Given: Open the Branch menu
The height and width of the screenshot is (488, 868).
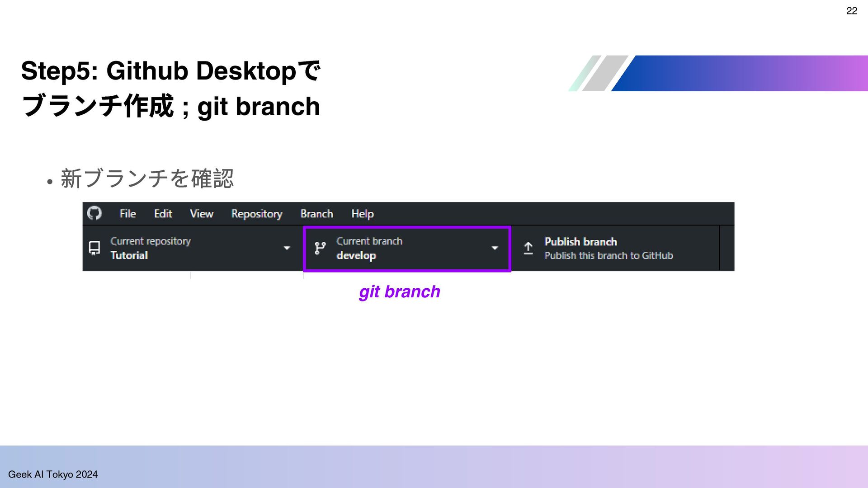Looking at the screenshot, I should (317, 214).
